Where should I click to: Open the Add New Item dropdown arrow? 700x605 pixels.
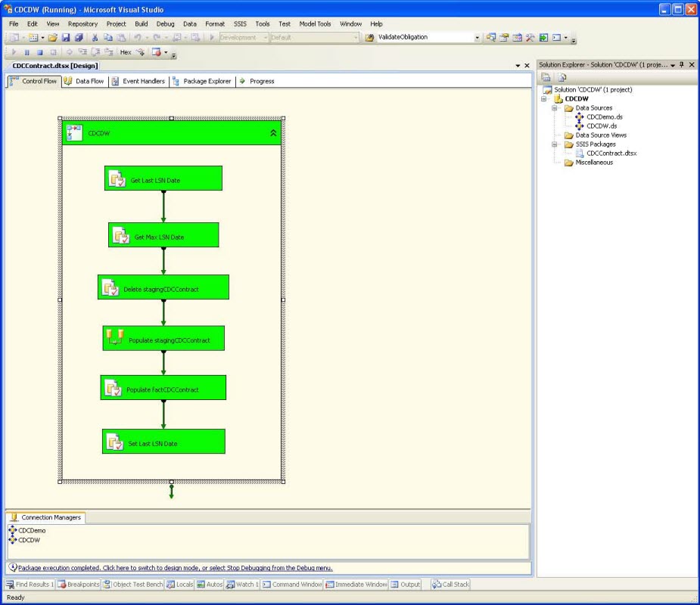pyautogui.click(x=42, y=38)
